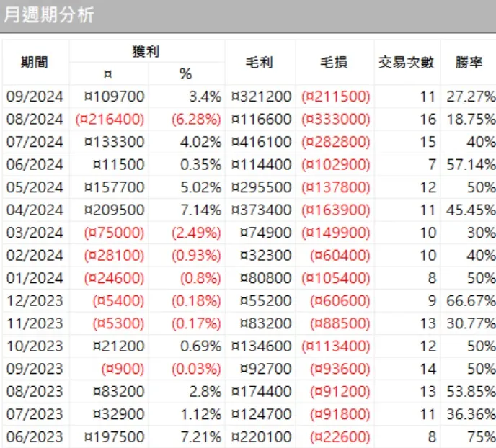496x448 pixels.
Task: Select the 10/2023 period cell
Action: 35,346
